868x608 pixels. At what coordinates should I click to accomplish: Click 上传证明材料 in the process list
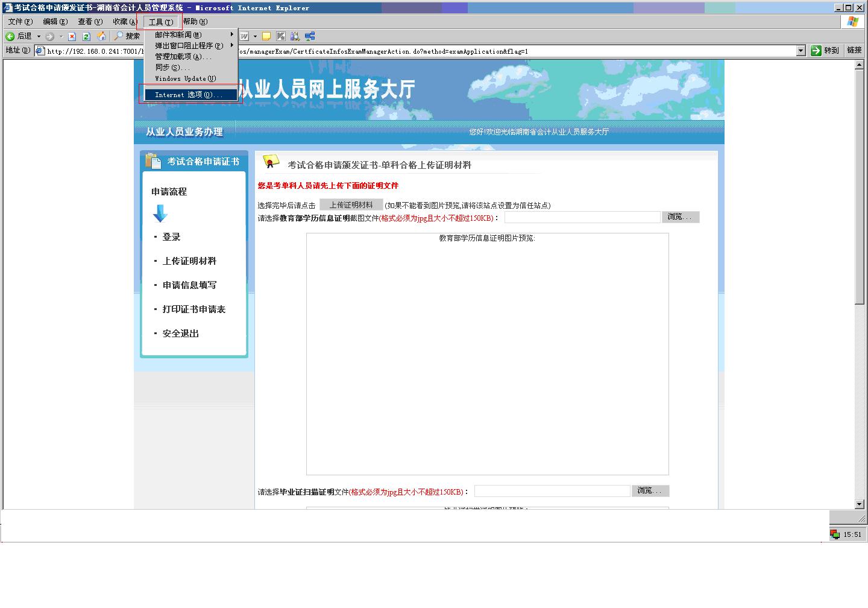click(189, 261)
